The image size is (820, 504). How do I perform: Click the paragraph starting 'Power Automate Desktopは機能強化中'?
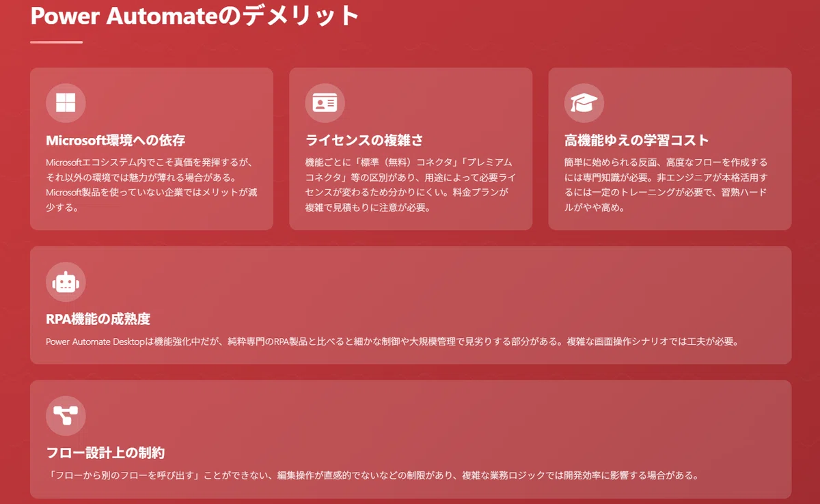pyautogui.click(x=392, y=341)
